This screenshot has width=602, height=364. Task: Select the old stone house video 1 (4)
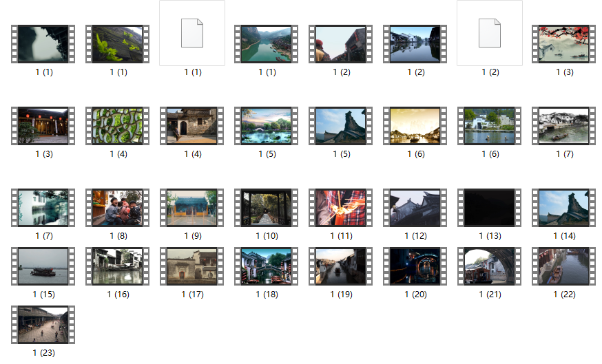pyautogui.click(x=192, y=126)
